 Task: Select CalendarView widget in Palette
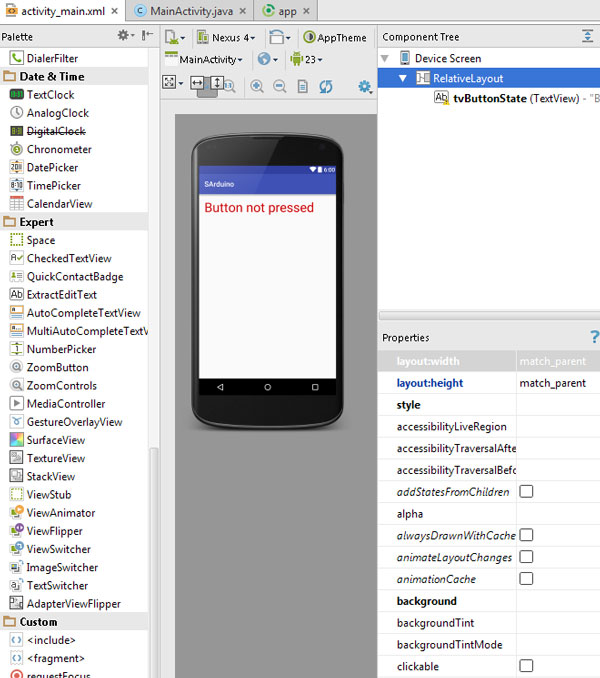click(x=51, y=204)
